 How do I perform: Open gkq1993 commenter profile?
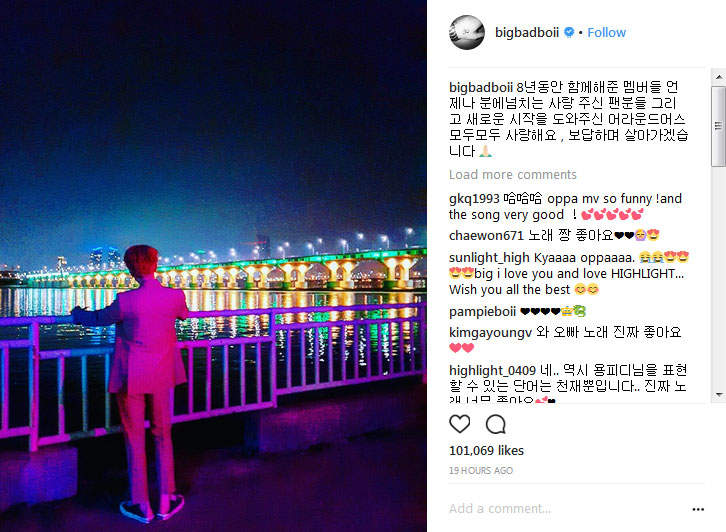tap(474, 199)
